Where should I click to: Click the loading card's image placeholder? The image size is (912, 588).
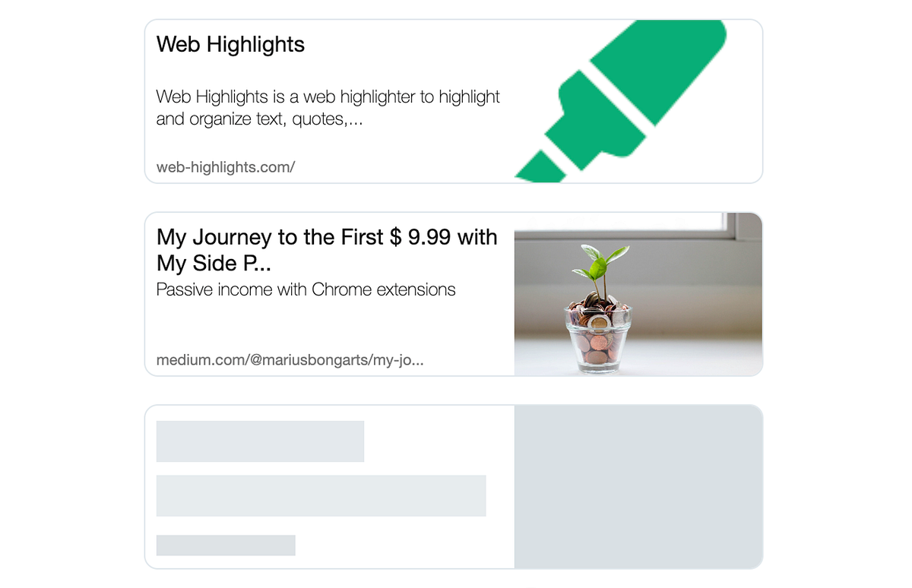tap(638, 486)
